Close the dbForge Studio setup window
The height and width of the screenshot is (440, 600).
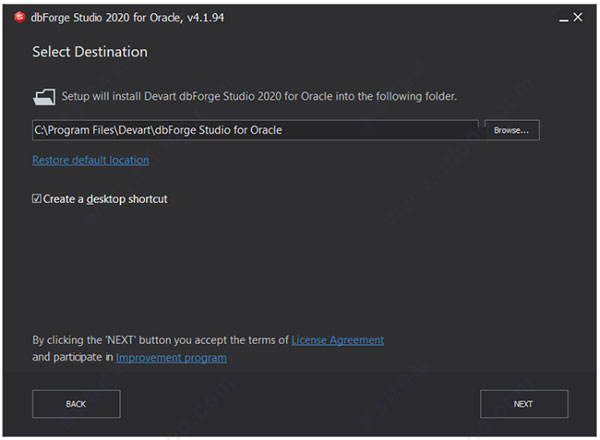(x=578, y=17)
